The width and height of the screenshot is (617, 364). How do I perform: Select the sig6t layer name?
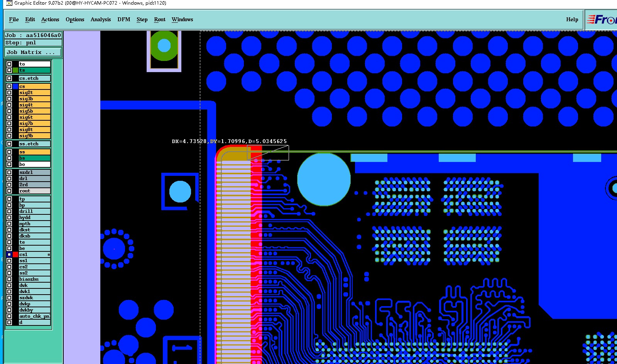35,117
